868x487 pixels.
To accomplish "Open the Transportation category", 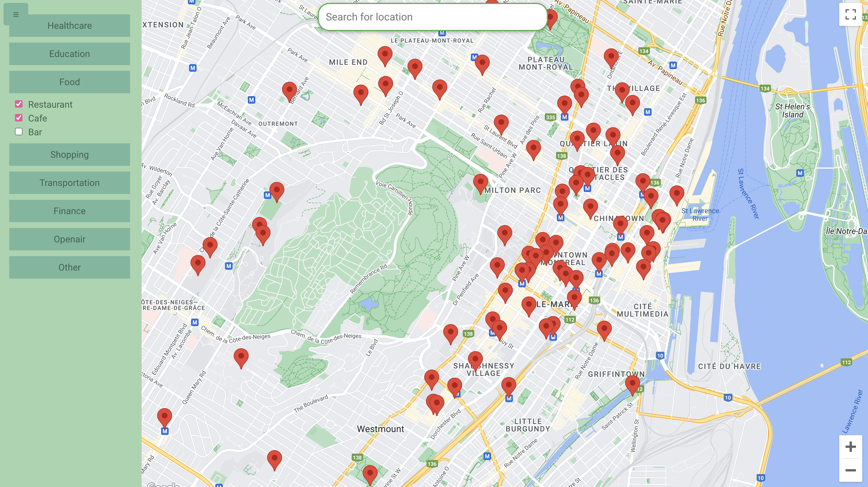I will pyautogui.click(x=69, y=183).
